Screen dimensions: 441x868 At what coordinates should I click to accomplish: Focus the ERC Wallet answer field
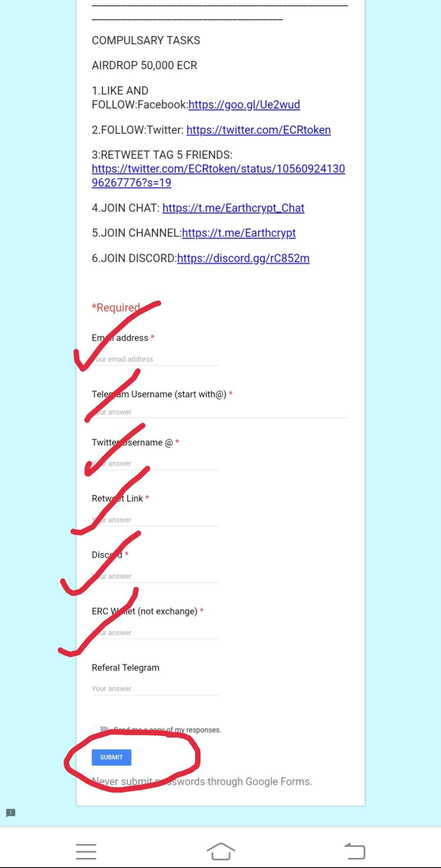155,633
